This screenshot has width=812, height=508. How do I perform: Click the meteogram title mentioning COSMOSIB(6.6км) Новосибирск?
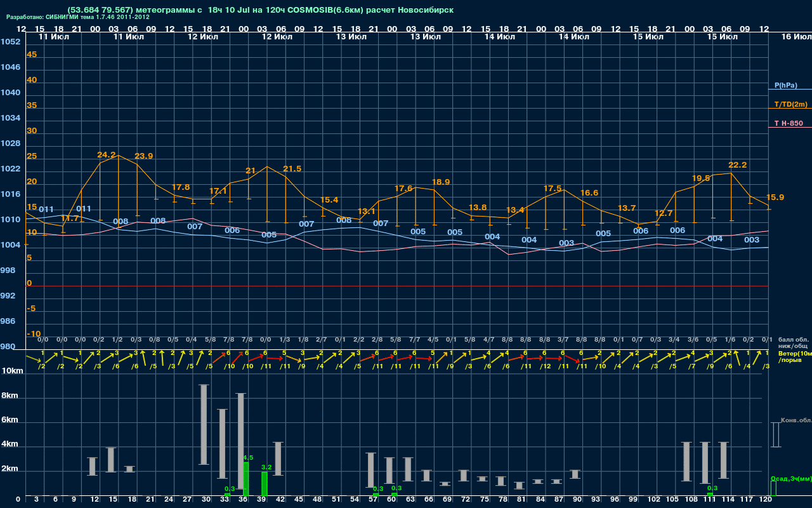click(x=260, y=10)
